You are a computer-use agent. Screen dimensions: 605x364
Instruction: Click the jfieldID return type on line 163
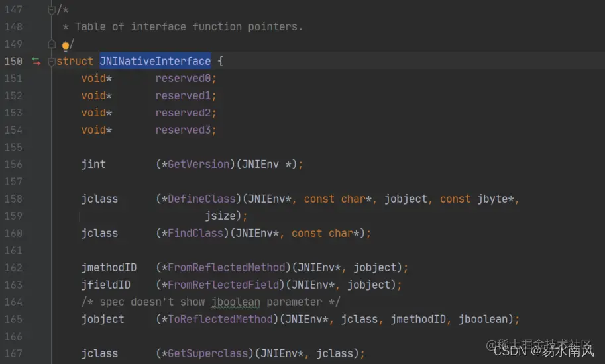106,285
